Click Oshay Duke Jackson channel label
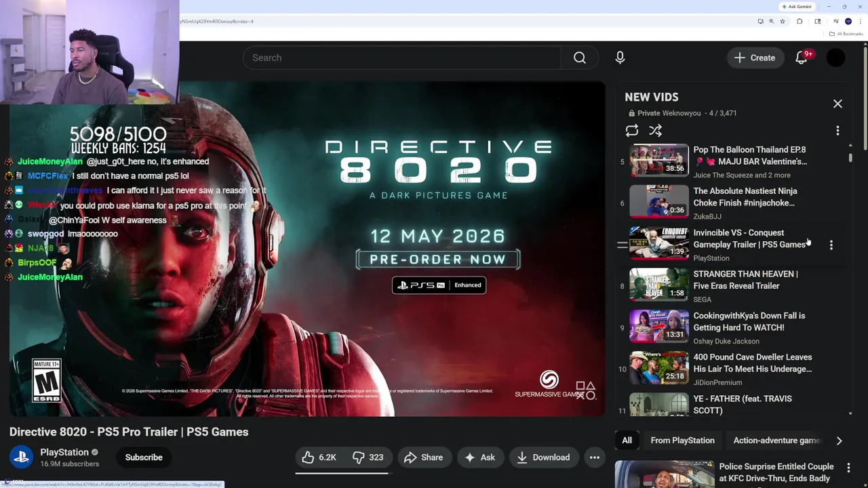This screenshot has height=488, width=868. coord(726,341)
